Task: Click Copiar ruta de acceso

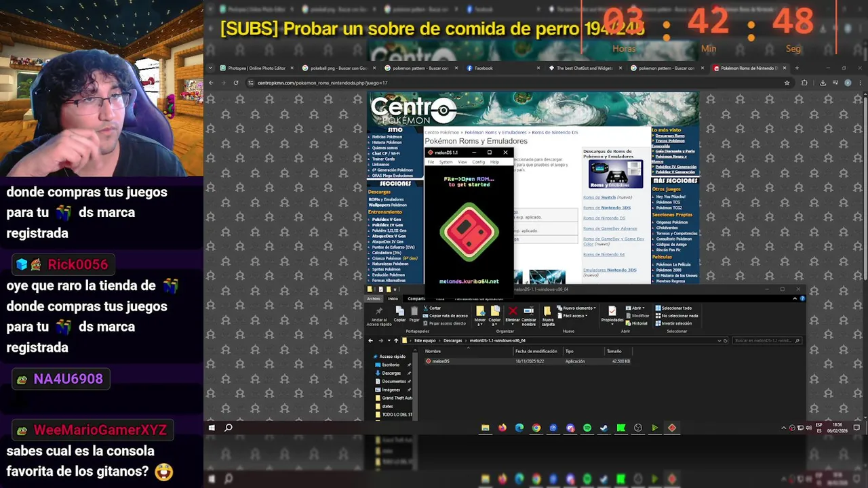Action: 446,315
